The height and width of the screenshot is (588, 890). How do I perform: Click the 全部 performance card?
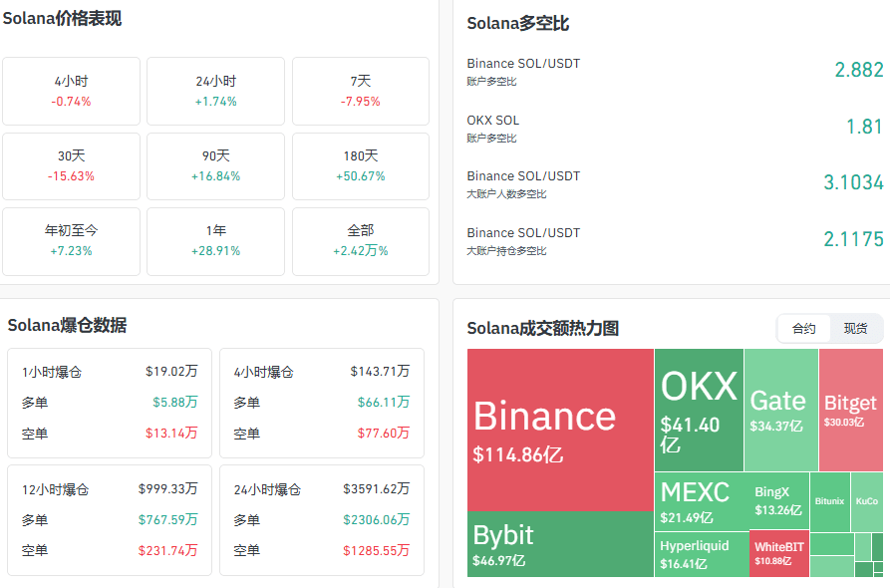(x=361, y=242)
